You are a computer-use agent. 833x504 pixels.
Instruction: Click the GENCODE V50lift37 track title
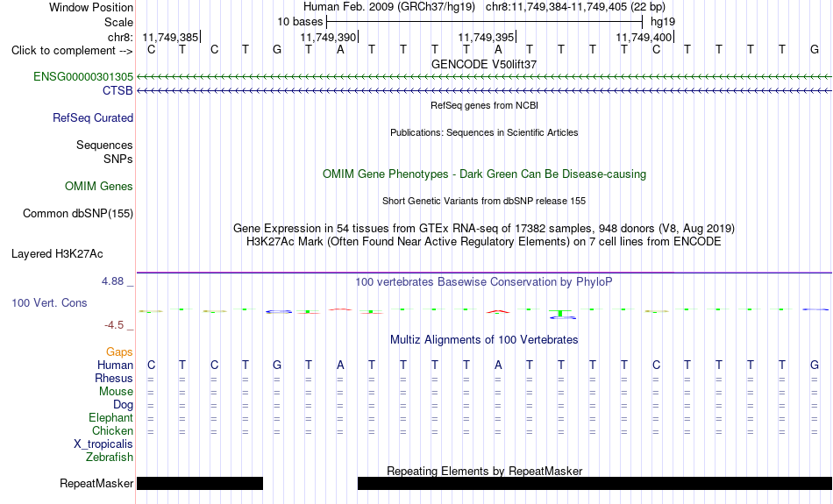coord(484,64)
